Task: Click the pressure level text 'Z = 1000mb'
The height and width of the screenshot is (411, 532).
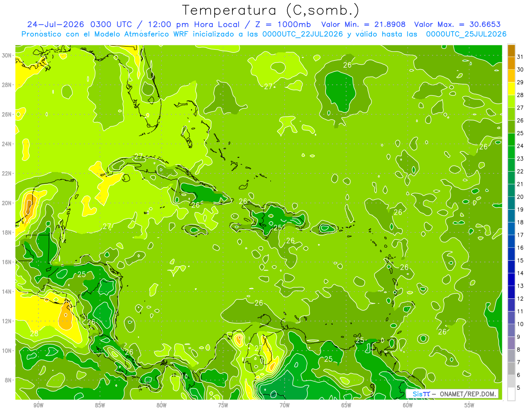Action: pos(284,24)
